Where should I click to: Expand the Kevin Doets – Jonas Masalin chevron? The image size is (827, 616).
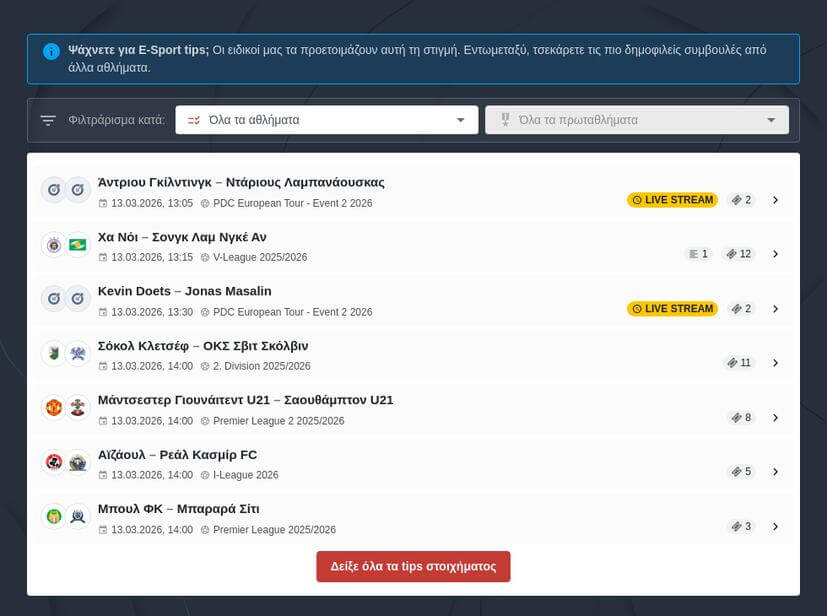coord(775,309)
